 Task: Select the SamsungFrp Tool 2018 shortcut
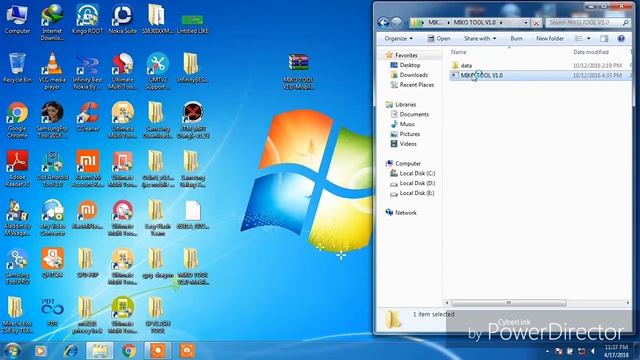52,120
